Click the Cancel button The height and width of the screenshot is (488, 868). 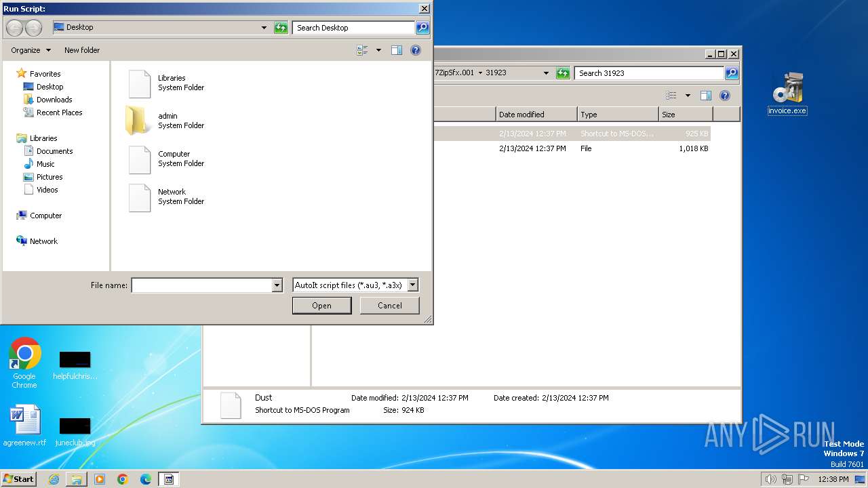(390, 306)
